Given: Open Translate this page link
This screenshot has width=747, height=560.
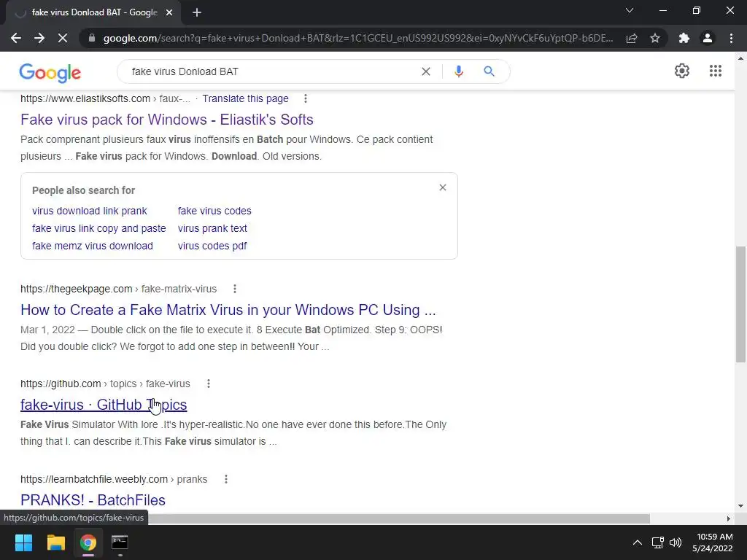Looking at the screenshot, I should tap(245, 98).
